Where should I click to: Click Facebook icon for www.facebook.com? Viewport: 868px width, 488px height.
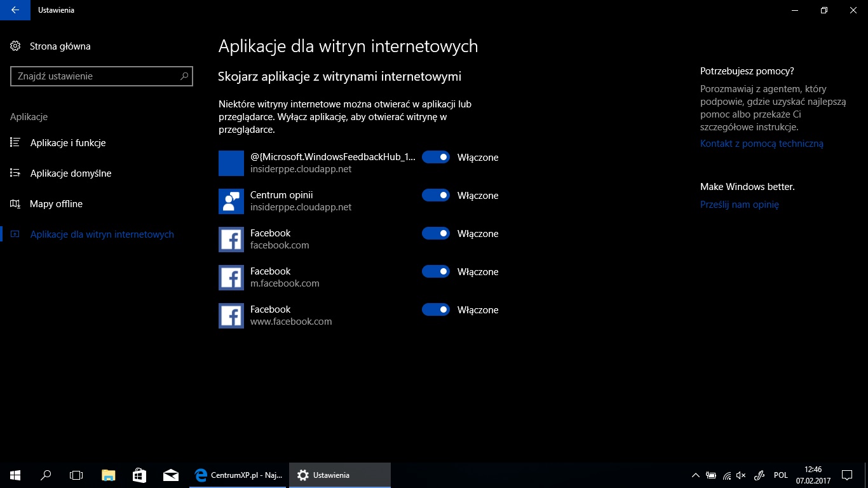pos(231,316)
